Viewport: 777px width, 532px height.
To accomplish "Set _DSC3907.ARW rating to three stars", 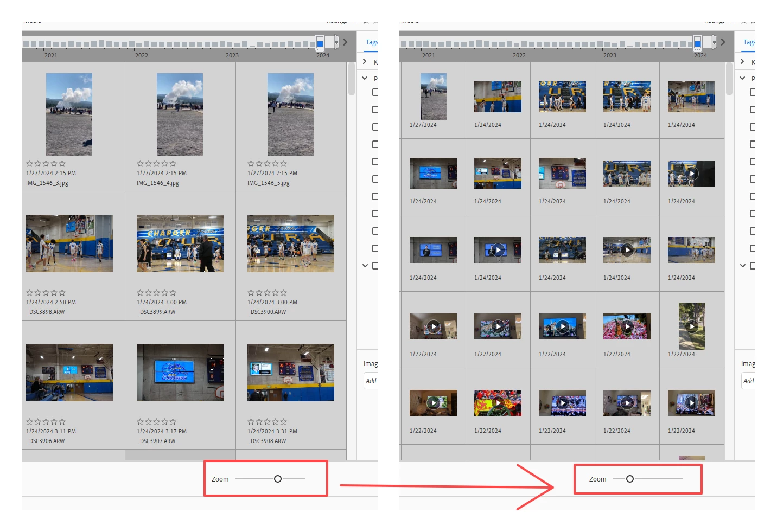I will (156, 421).
